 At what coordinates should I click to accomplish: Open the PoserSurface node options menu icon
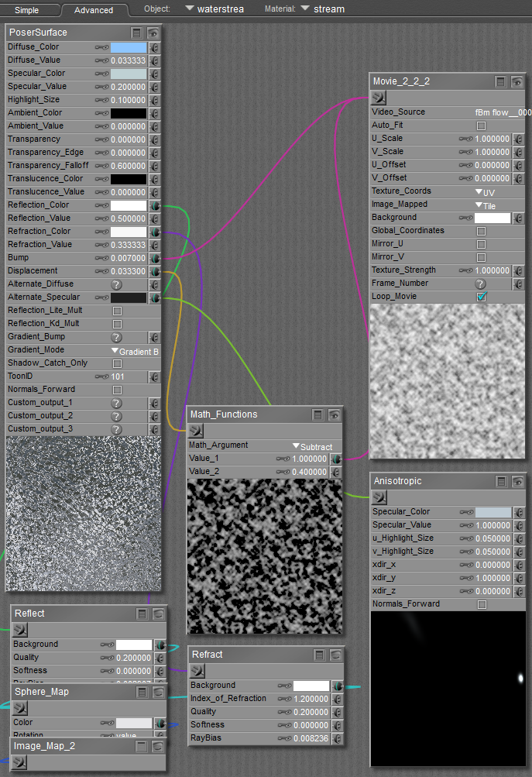(137, 33)
